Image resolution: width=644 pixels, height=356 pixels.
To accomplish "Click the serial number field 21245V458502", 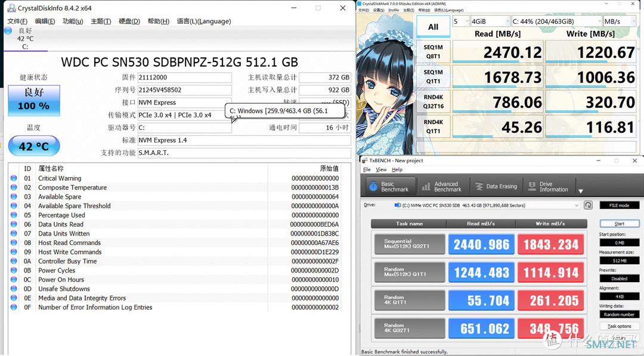I will click(x=184, y=90).
